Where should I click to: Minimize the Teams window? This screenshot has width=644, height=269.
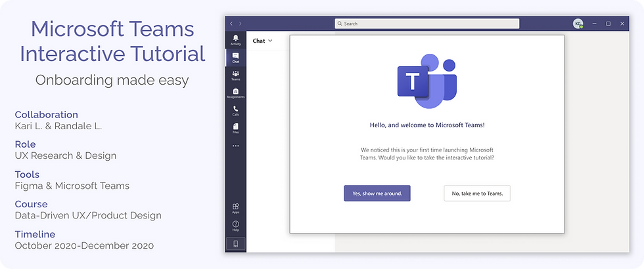(594, 24)
